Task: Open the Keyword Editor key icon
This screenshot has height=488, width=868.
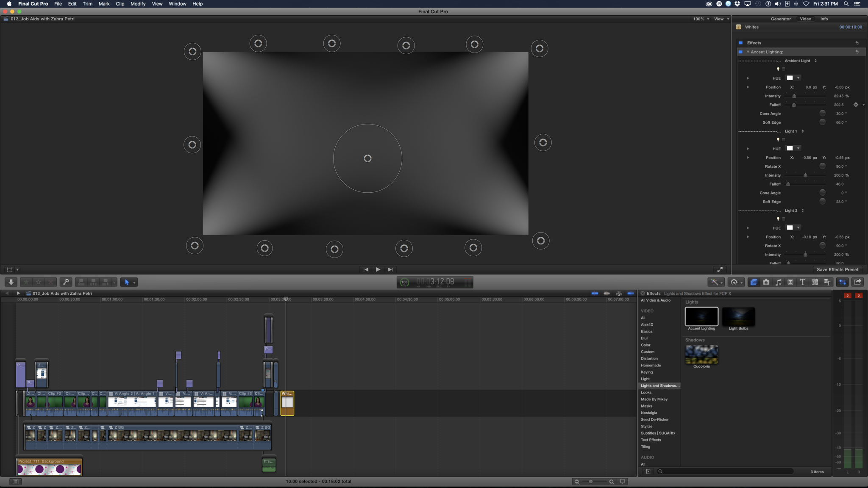Action: click(x=66, y=282)
